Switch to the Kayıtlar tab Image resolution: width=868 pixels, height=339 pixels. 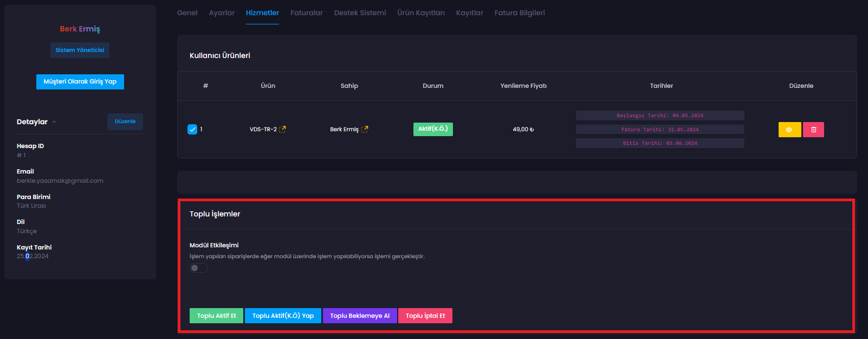pos(470,13)
